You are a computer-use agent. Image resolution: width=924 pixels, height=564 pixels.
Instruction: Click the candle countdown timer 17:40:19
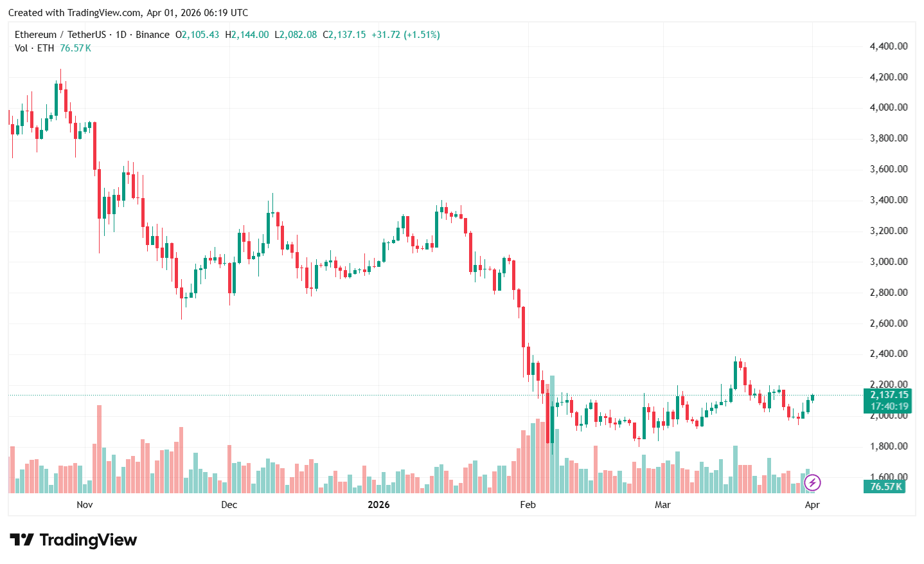[x=889, y=406]
